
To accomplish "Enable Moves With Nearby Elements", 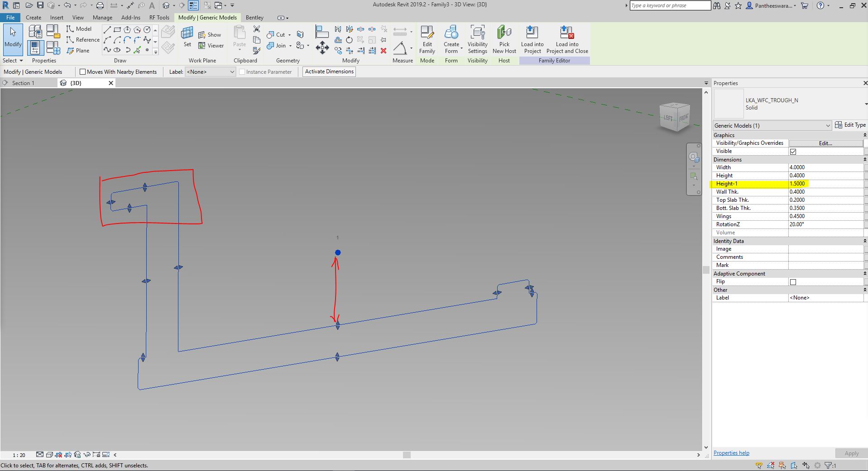I will click(x=83, y=71).
